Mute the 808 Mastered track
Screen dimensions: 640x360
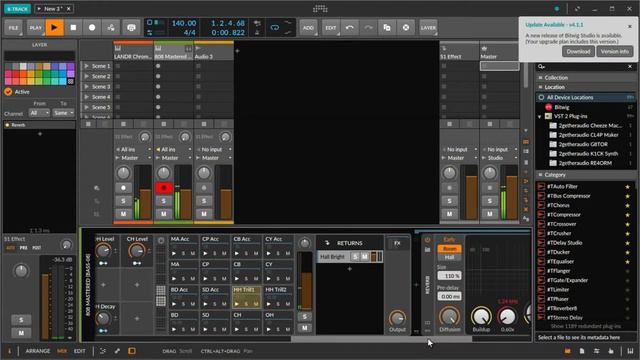coord(164,214)
